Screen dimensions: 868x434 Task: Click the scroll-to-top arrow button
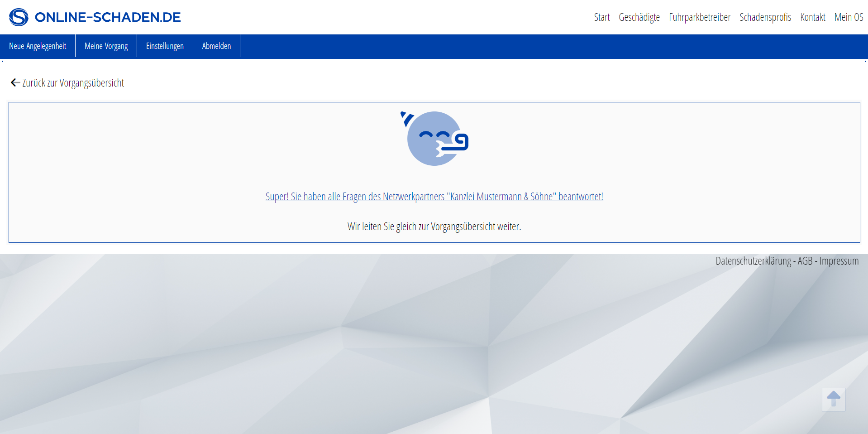[x=833, y=399]
